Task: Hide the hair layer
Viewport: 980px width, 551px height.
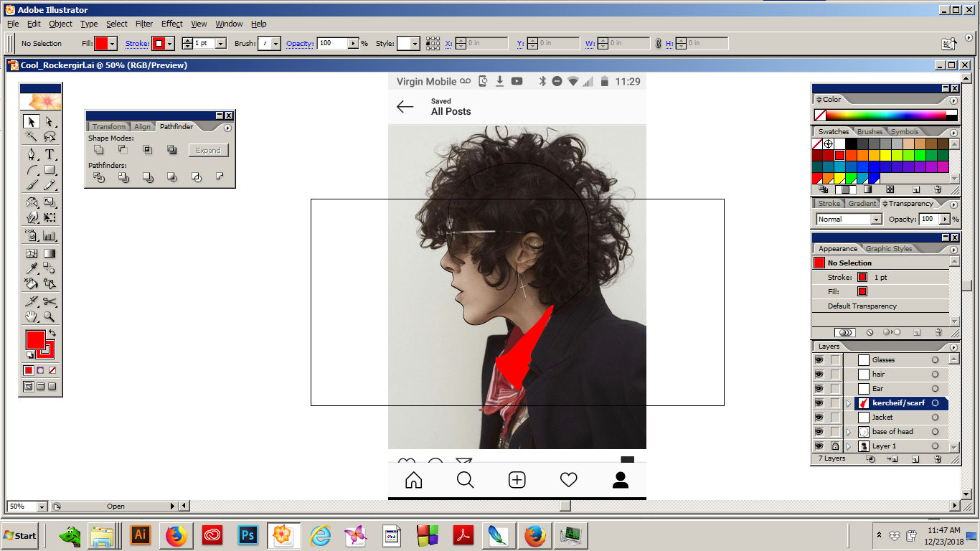Action: [x=819, y=375]
